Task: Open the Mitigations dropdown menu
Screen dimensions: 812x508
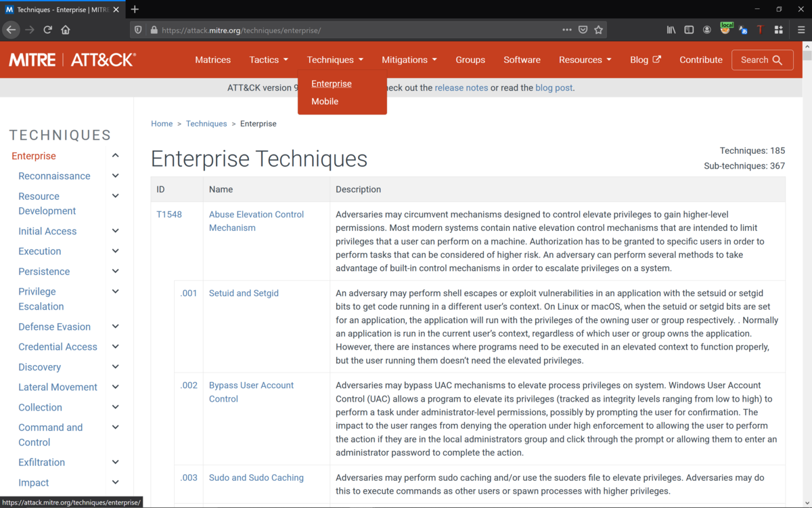Action: point(409,60)
